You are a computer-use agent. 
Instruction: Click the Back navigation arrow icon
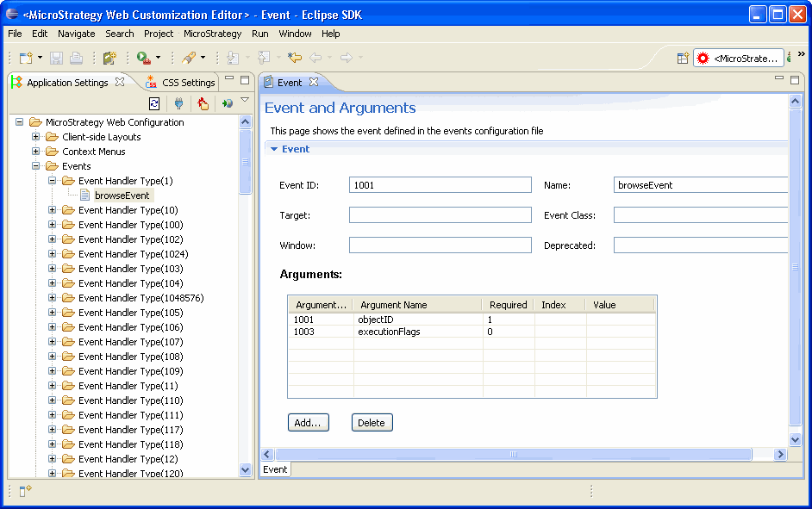[315, 58]
